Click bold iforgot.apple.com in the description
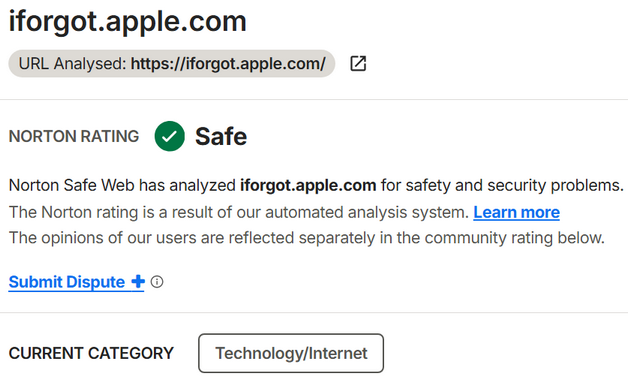 [x=308, y=185]
